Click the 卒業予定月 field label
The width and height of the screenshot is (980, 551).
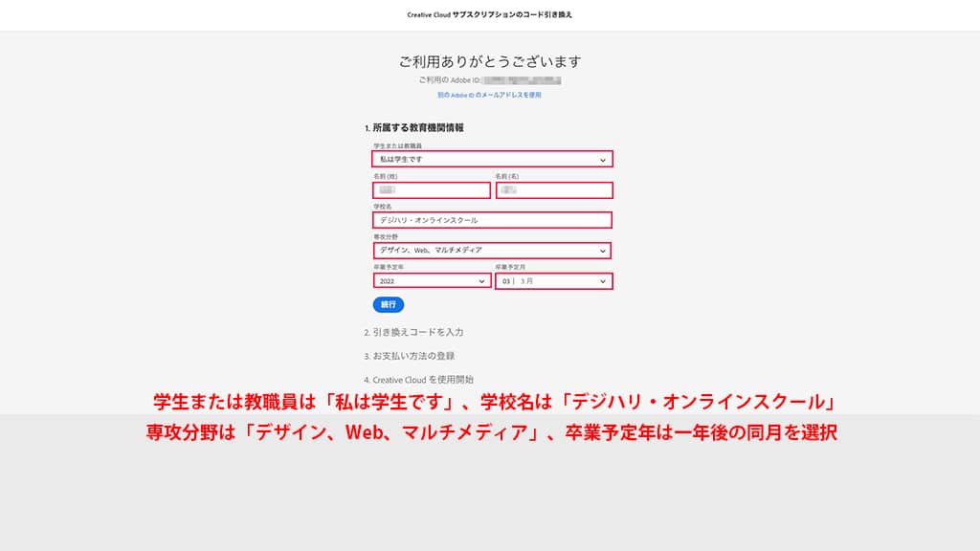tap(511, 268)
